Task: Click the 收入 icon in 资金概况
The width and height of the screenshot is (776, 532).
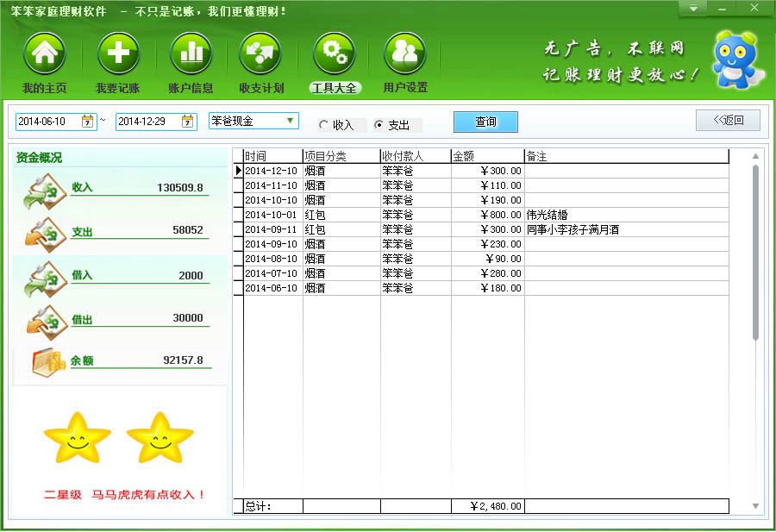Action: (44, 191)
